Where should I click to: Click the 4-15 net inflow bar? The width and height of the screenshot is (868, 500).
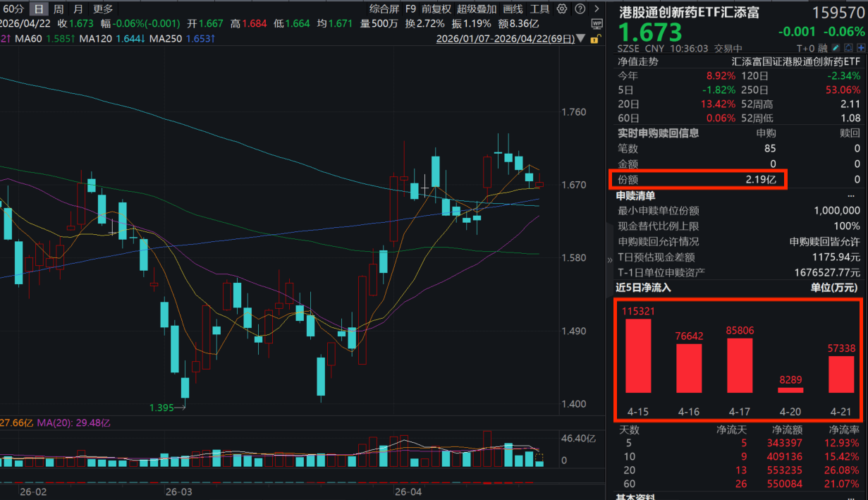pyautogui.click(x=638, y=355)
